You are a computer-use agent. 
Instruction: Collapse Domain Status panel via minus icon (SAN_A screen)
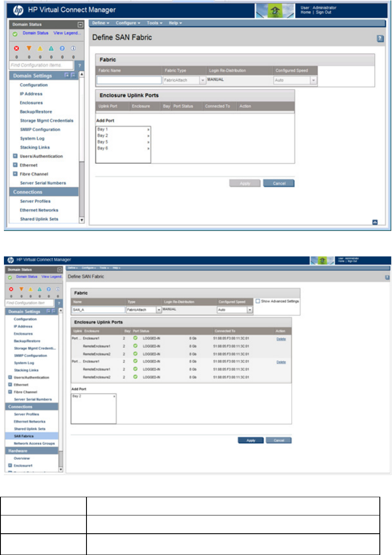(60, 269)
